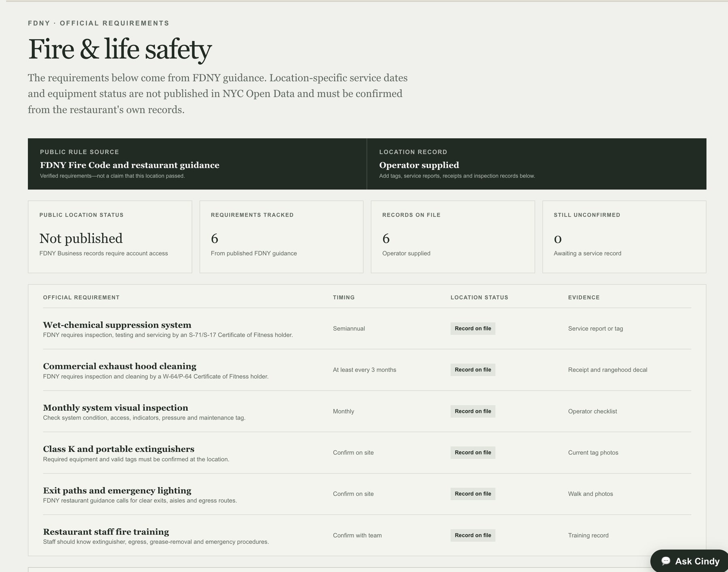The image size is (728, 572).
Task: Click Record on file badge for Class K extinguishers
Action: point(473,453)
